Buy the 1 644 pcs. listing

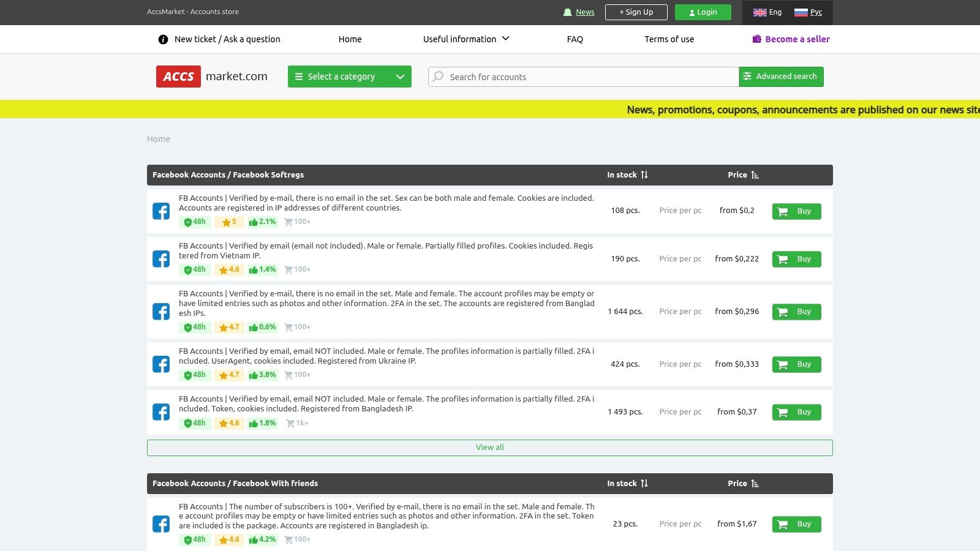(796, 312)
